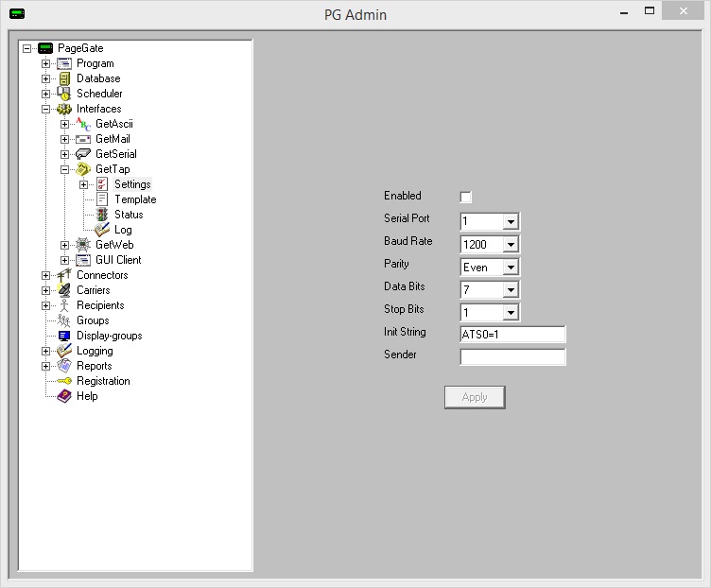Image resolution: width=711 pixels, height=588 pixels.
Task: Click the PageGate root pager icon
Action: click(x=45, y=48)
